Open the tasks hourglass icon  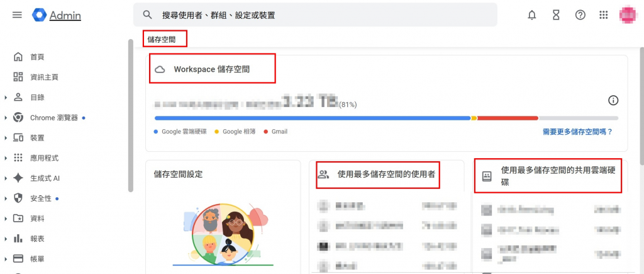pyautogui.click(x=556, y=15)
